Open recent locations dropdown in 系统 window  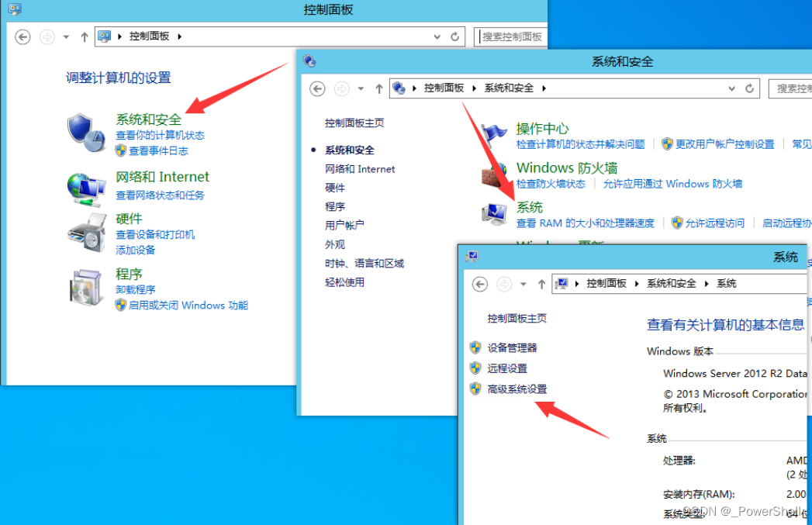pos(523,285)
